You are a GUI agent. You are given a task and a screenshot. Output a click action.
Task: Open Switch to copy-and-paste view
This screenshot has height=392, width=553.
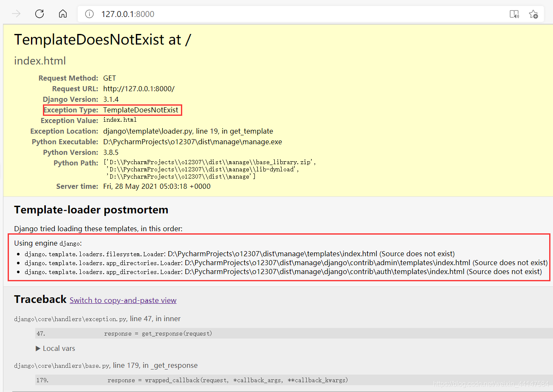[x=123, y=300]
